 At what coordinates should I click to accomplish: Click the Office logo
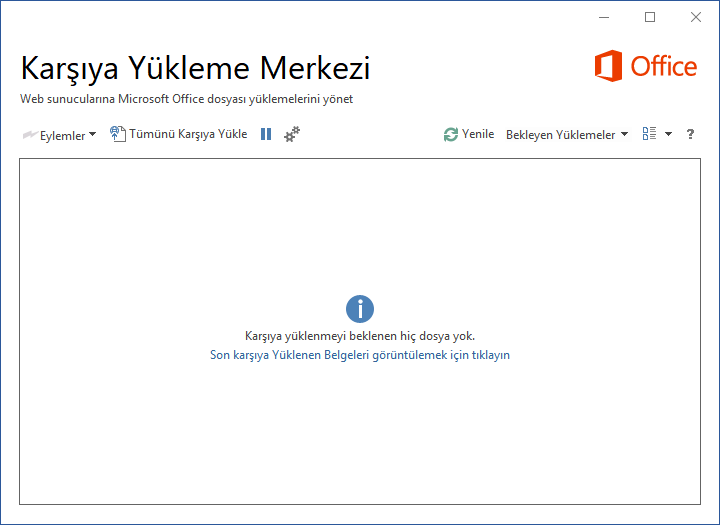(x=646, y=66)
